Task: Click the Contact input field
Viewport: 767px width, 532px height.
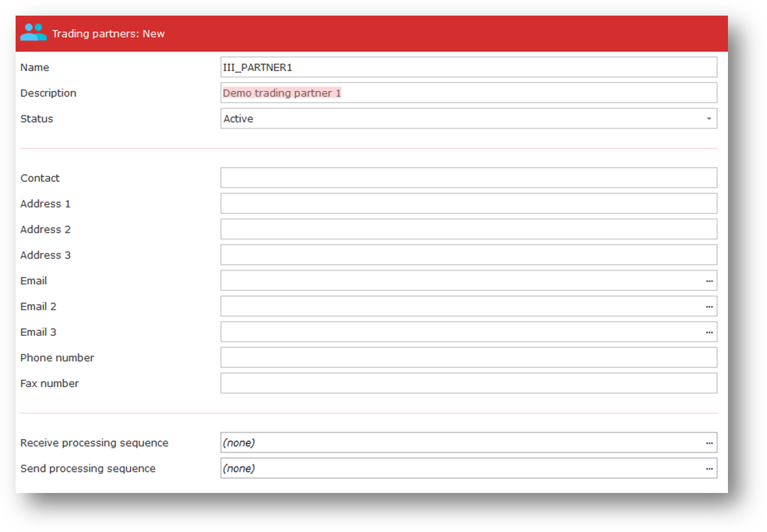Action: point(469,178)
